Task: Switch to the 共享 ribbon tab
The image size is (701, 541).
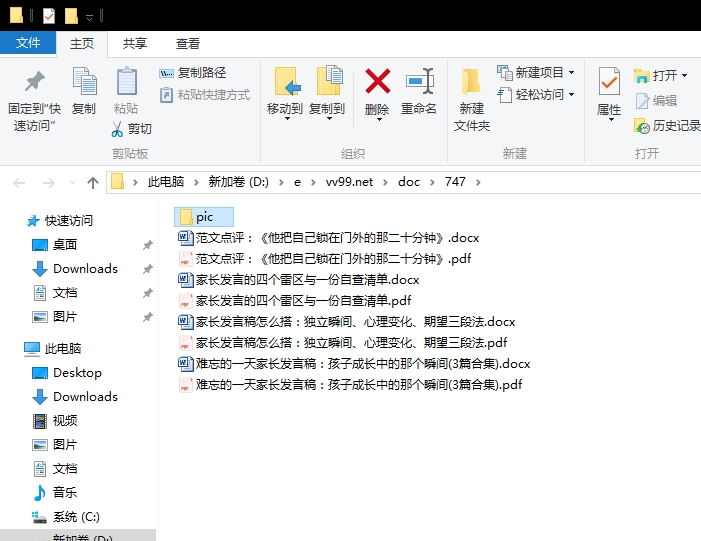Action: point(135,43)
